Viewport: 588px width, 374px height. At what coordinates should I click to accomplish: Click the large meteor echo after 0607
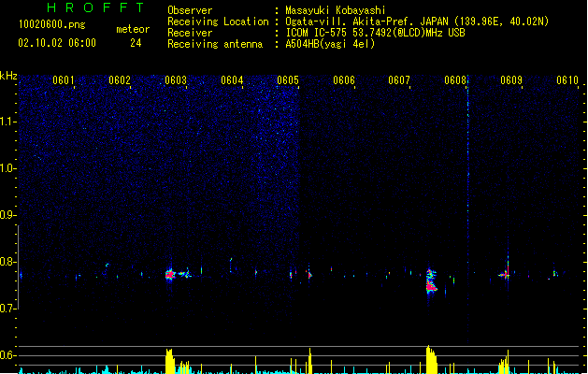coord(431,280)
